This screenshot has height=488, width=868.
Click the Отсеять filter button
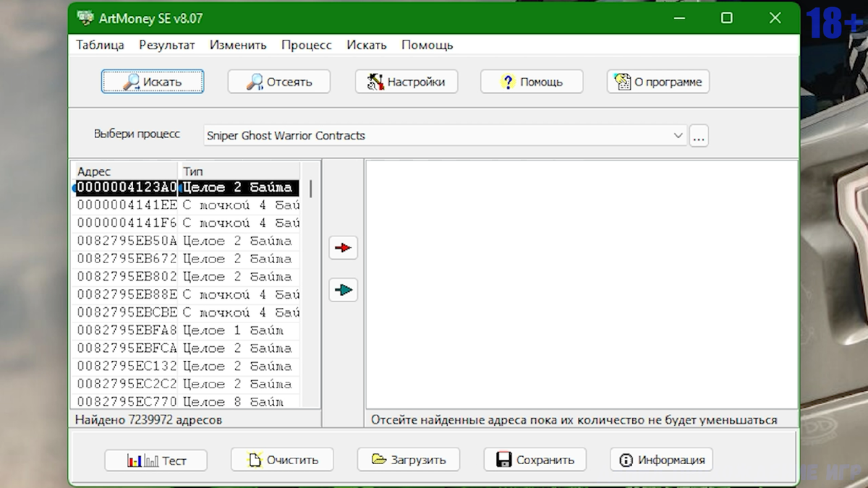(x=279, y=82)
